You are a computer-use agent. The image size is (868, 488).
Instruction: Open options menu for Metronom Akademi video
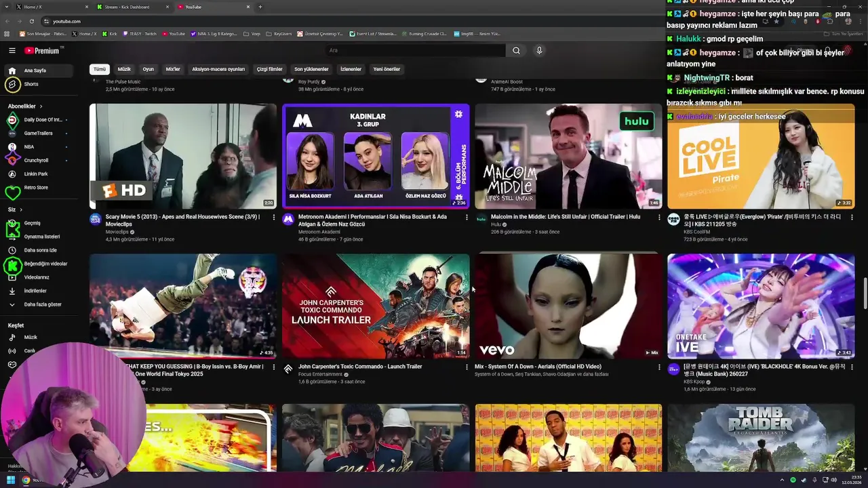click(x=467, y=217)
